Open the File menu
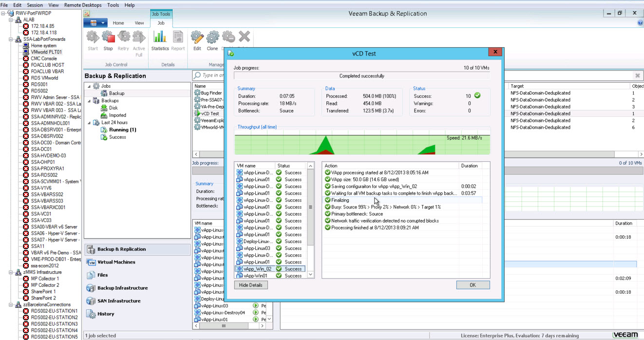The image size is (644, 340). click(4, 5)
